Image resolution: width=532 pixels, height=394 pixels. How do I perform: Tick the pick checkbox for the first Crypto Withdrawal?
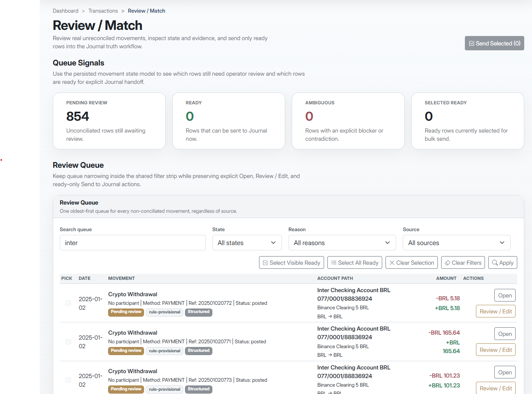pos(68,303)
